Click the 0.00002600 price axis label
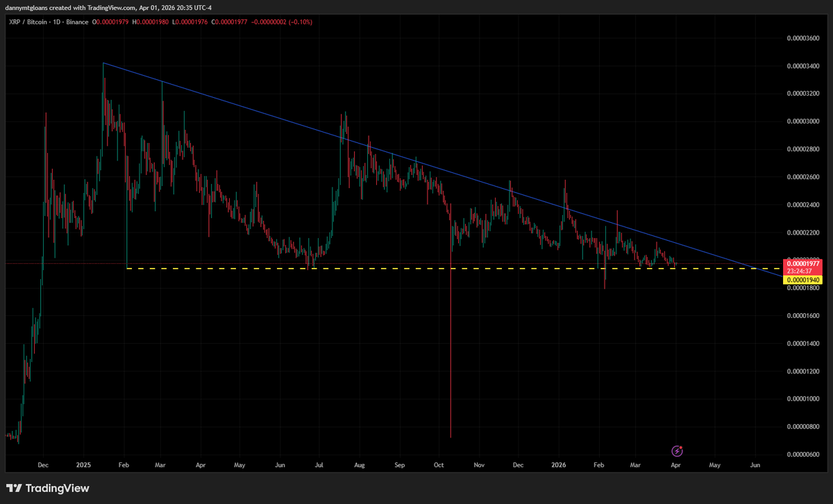The image size is (833, 504). (805, 176)
